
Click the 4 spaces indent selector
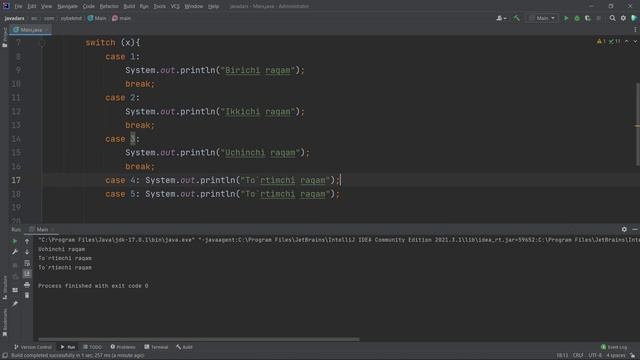(615, 356)
